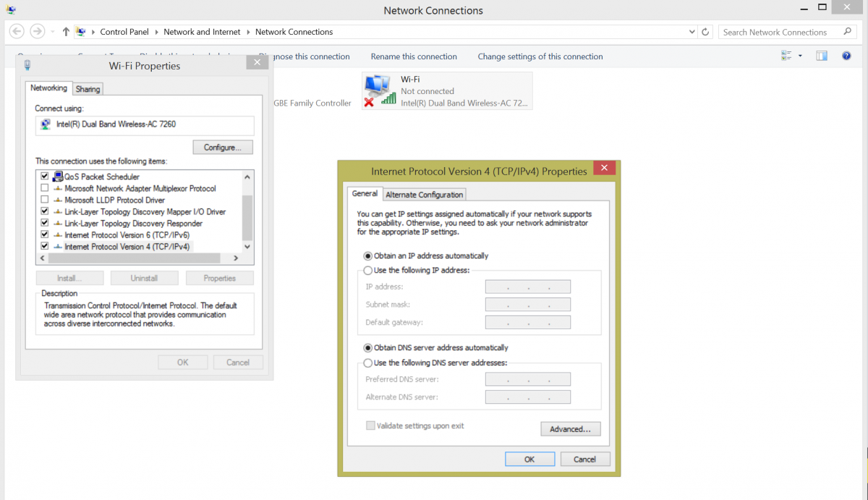Open the Help question mark icon
868x500 pixels.
pyautogui.click(x=846, y=56)
